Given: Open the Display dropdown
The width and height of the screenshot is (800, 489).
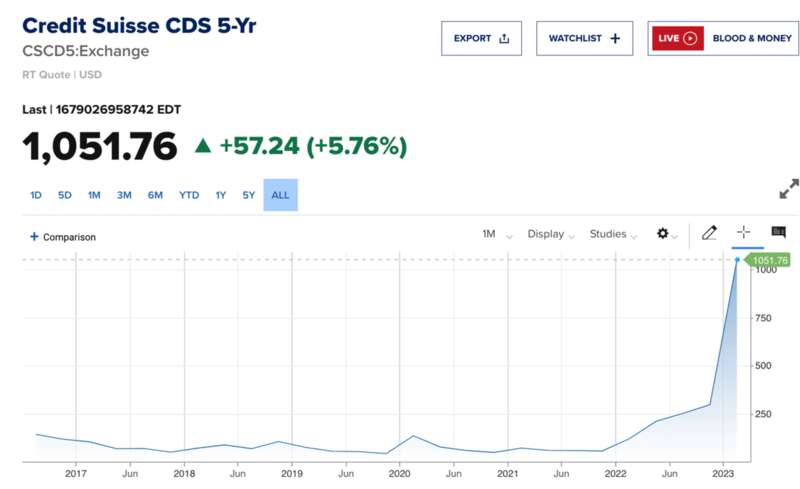Looking at the screenshot, I should pos(551,234).
